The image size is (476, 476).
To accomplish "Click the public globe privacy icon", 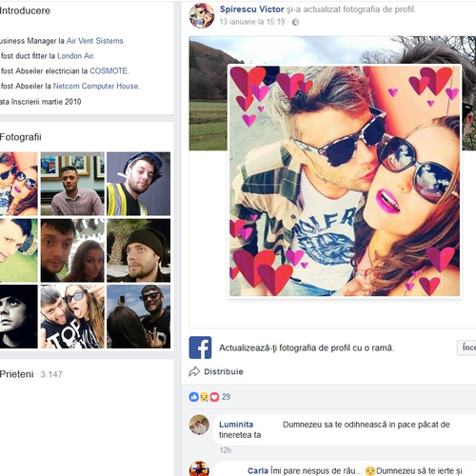I will click(x=295, y=22).
